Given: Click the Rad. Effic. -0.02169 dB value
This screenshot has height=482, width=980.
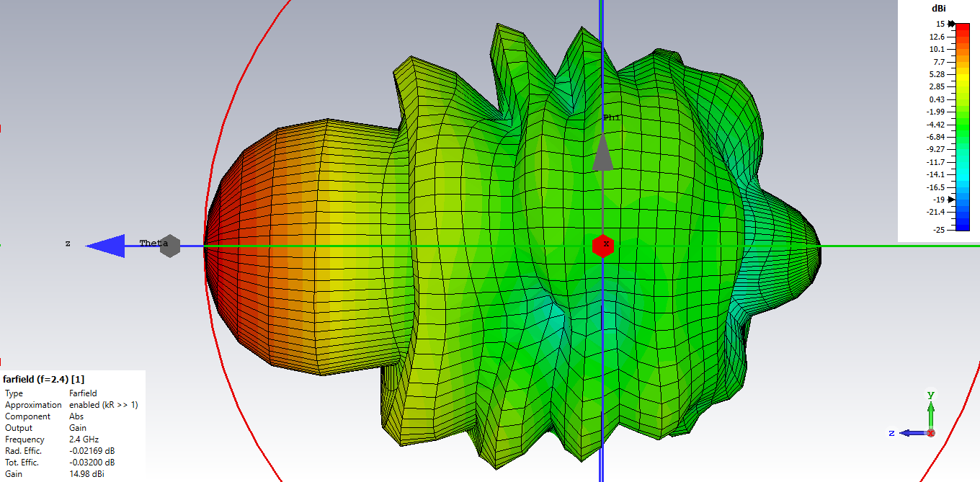Looking at the screenshot, I should pyautogui.click(x=92, y=451).
